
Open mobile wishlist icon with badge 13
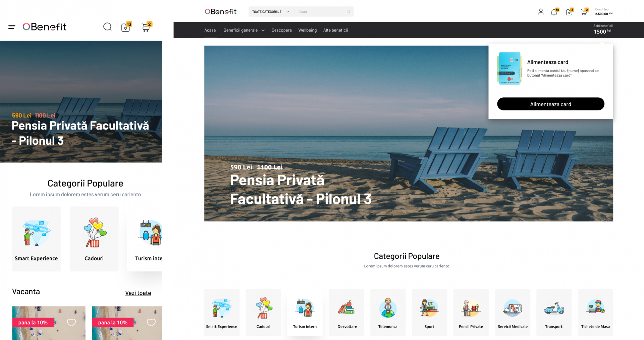126,27
